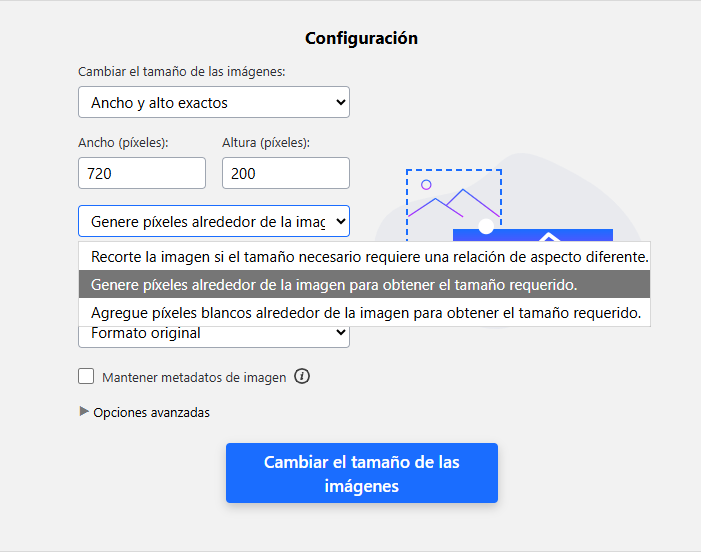
Task: Select the highlighted Genere píxeles alrededor option
Action: pos(334,285)
